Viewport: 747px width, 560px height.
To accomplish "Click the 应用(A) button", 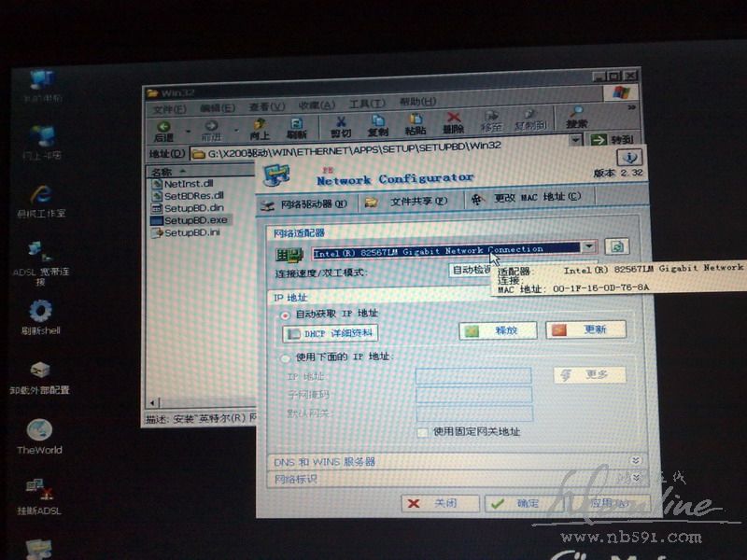I will [608, 503].
